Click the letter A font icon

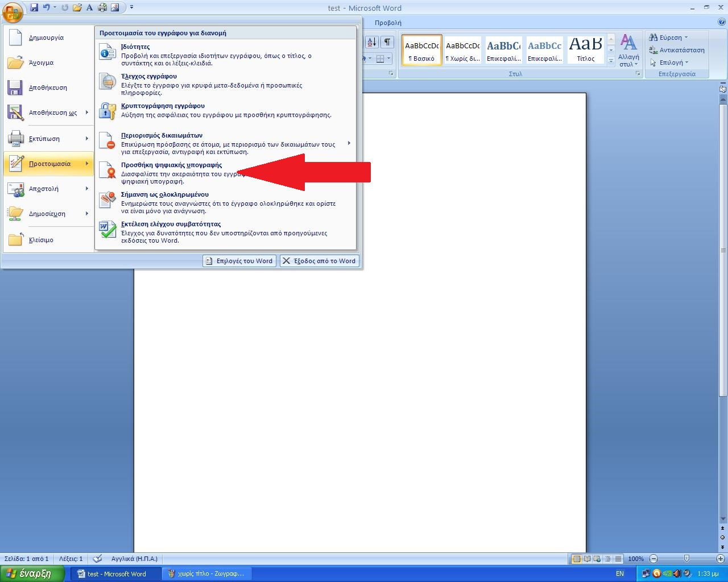pos(89,7)
